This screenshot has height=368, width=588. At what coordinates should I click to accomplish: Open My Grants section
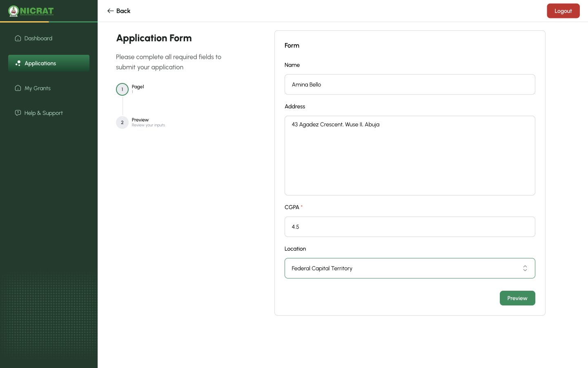pos(49,88)
